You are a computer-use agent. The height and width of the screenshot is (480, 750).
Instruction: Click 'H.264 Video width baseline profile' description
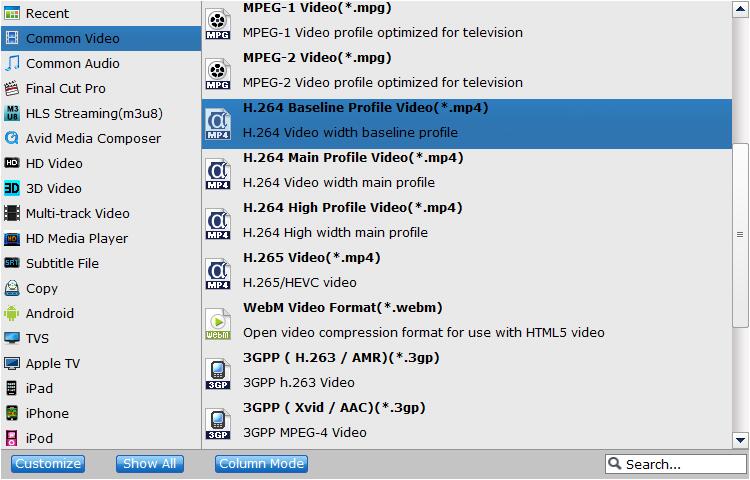click(x=350, y=132)
